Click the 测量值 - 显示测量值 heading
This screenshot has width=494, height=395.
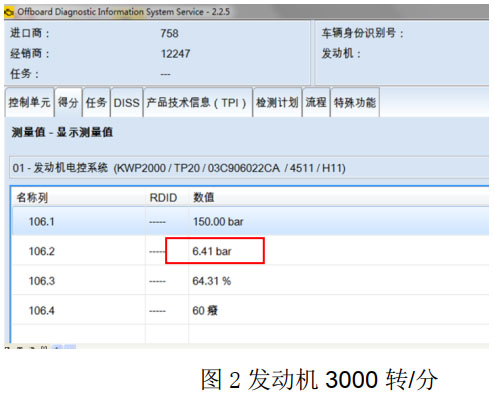62,132
